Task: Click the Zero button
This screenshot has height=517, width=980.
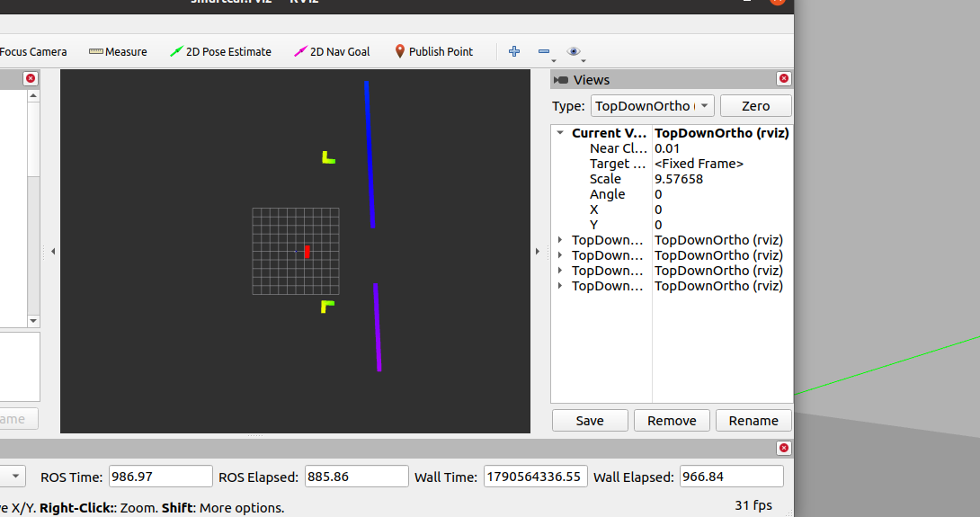Action: (755, 106)
